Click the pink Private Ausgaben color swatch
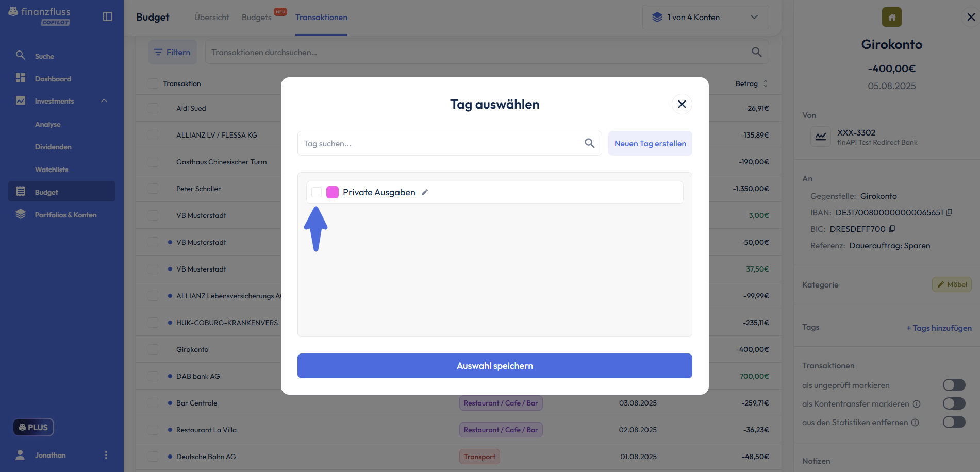 point(333,192)
